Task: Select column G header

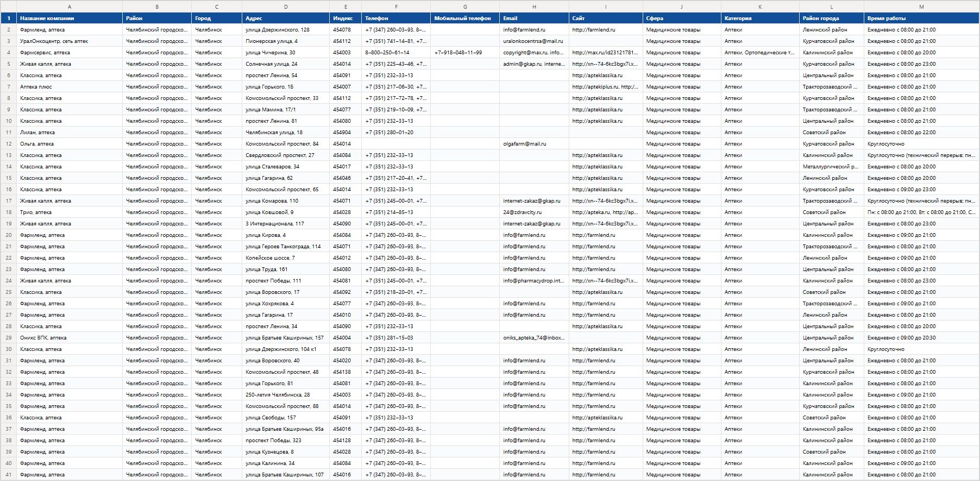Action: 465,7
